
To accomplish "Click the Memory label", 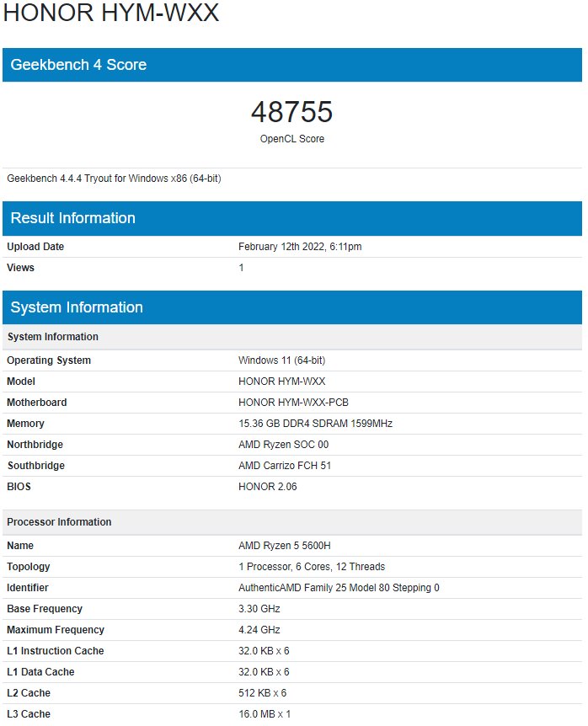I will [x=25, y=424].
